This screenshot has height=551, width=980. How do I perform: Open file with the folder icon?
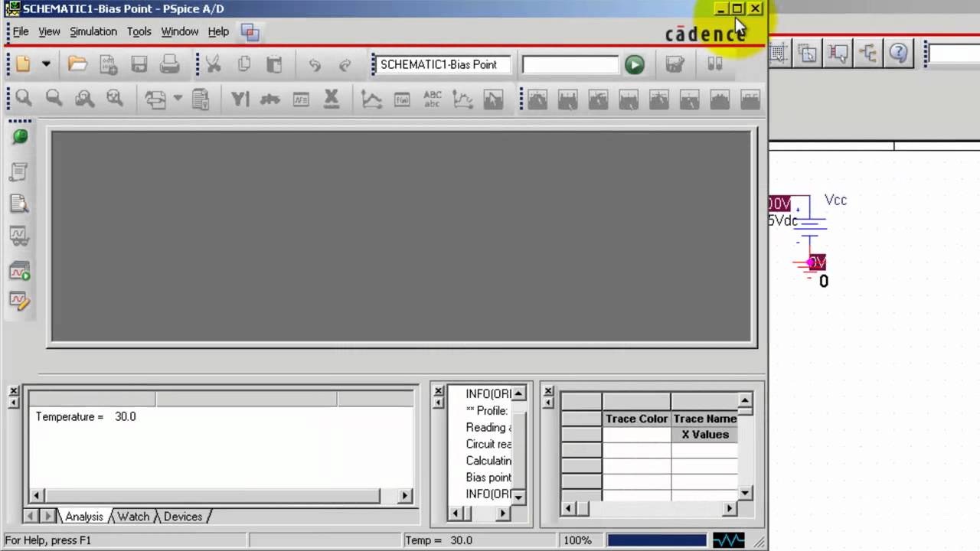coord(77,64)
